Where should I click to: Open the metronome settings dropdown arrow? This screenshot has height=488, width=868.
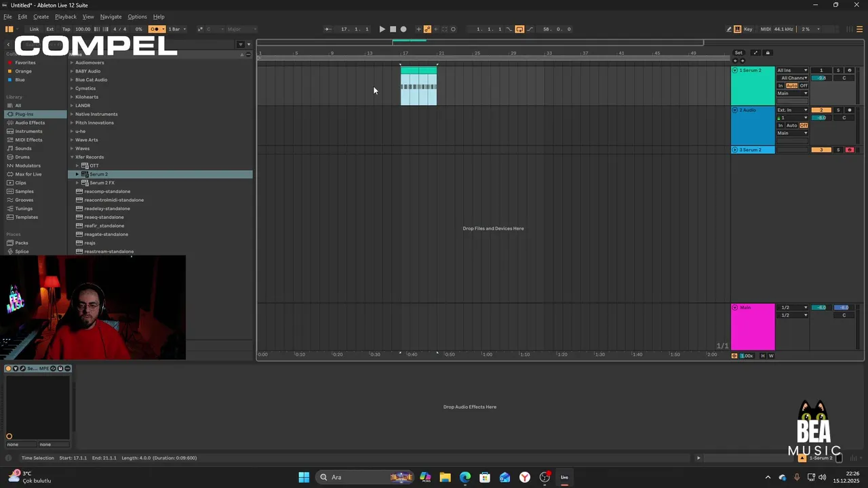163,29
